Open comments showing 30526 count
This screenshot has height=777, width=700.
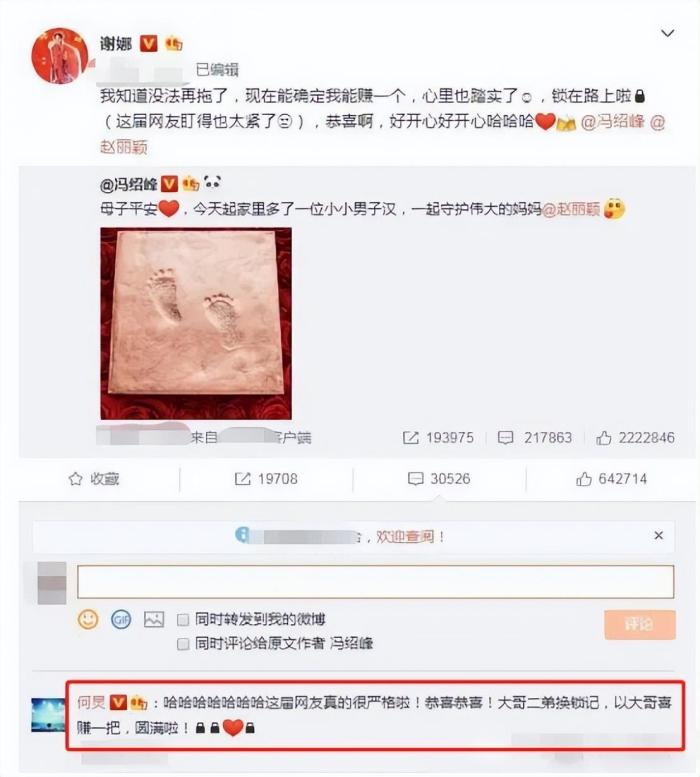point(439,479)
